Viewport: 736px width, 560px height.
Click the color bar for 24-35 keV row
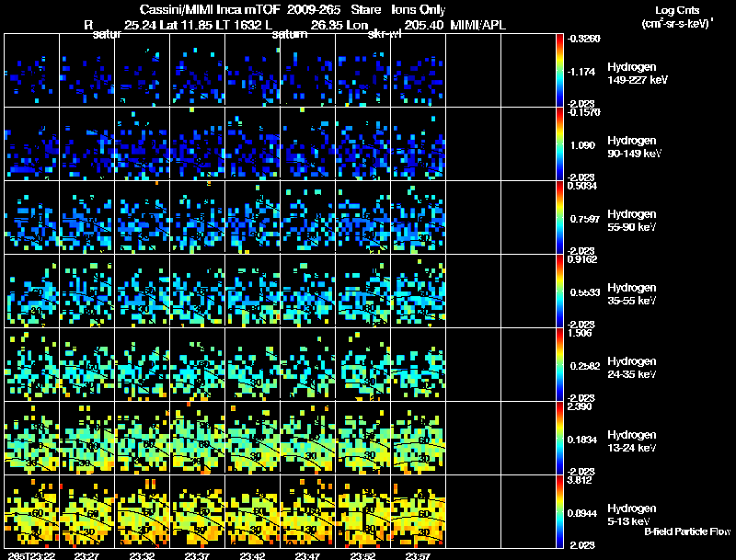(559, 365)
